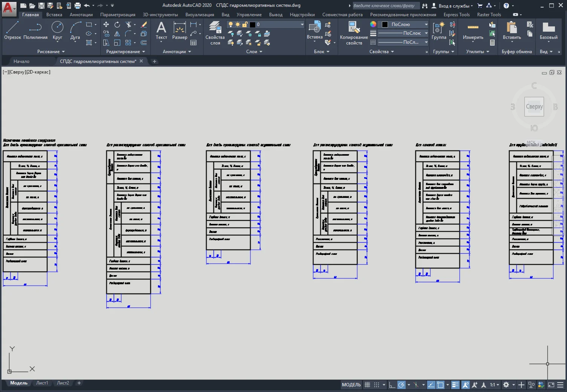Open the Express Tools ribbon tab

457,15
